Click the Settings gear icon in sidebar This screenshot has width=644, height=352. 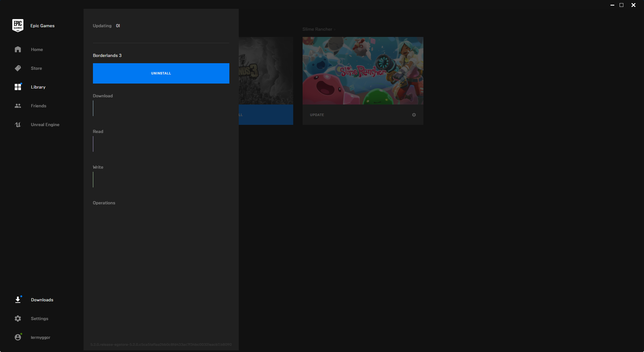(18, 319)
